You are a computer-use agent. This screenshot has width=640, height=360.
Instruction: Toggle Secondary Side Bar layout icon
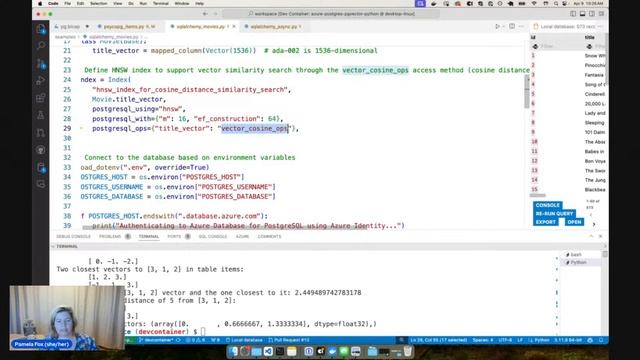(592, 14)
